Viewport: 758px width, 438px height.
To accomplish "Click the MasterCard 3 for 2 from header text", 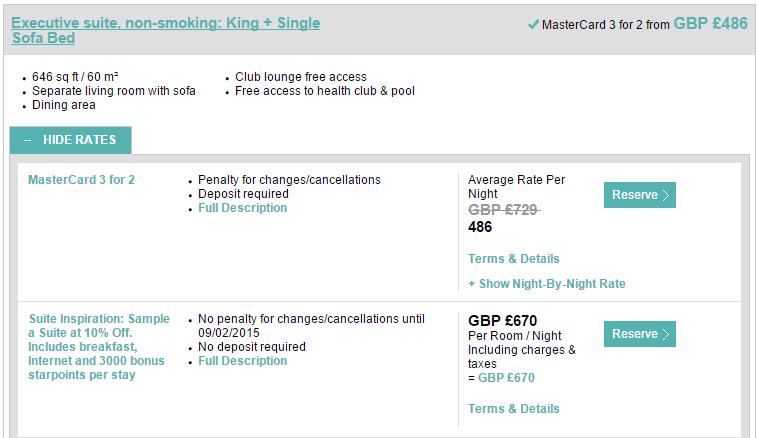I will coord(605,25).
